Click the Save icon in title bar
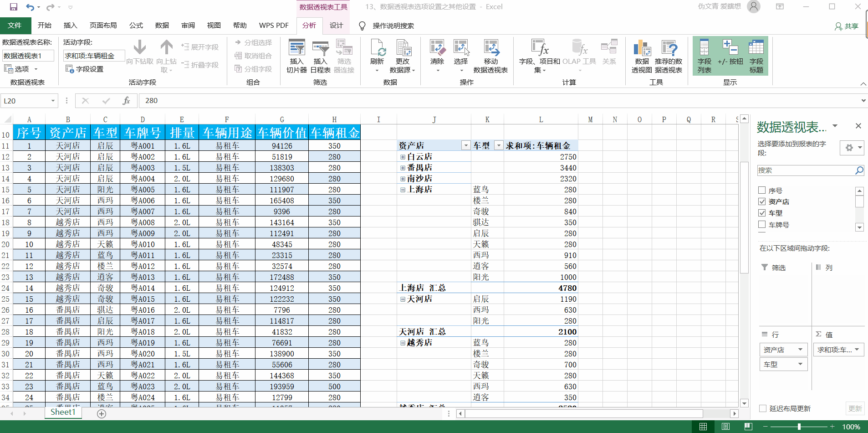 14,7
